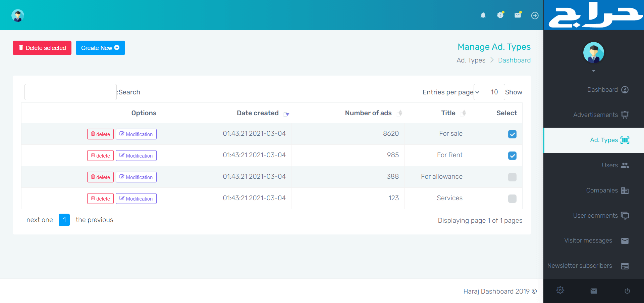Open the Visitor messages menu item

[594, 241]
